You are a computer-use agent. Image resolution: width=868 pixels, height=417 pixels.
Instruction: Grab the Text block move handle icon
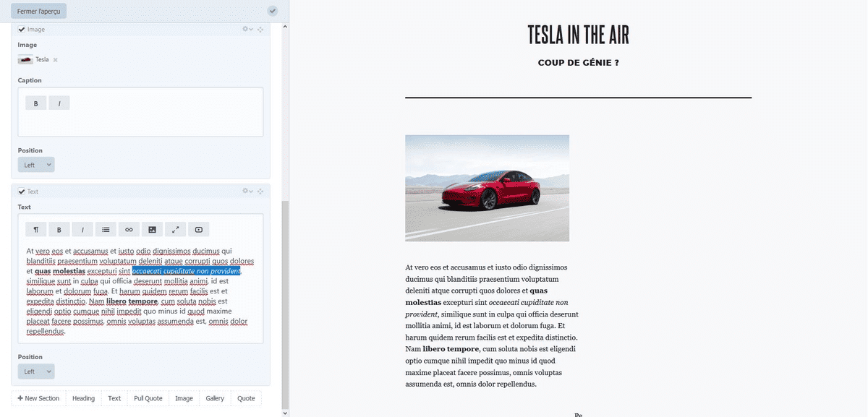(260, 192)
